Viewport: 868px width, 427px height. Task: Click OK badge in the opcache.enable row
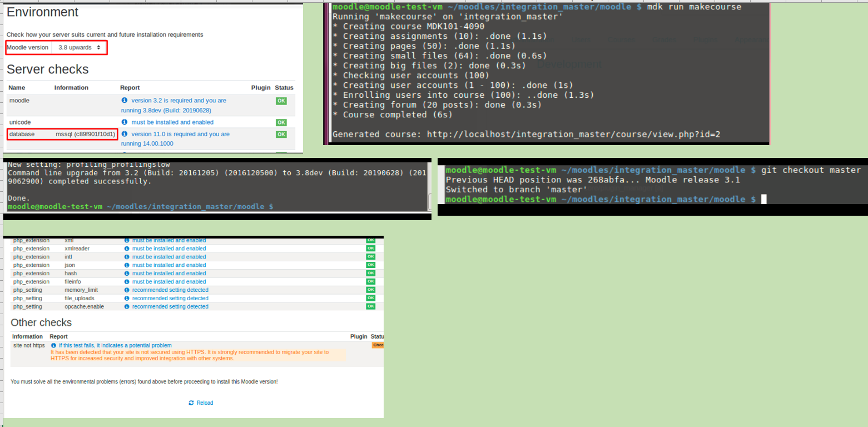(x=370, y=307)
